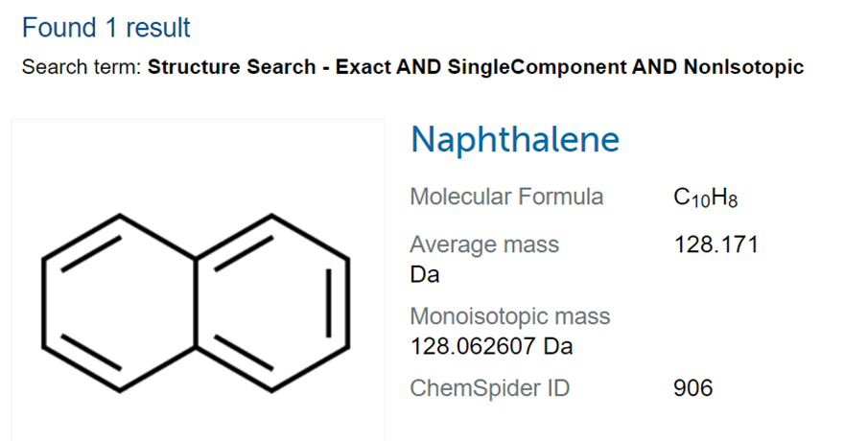Select the 128.062607 Da monoisotopic value
The height and width of the screenshot is (441, 868).
492,346
